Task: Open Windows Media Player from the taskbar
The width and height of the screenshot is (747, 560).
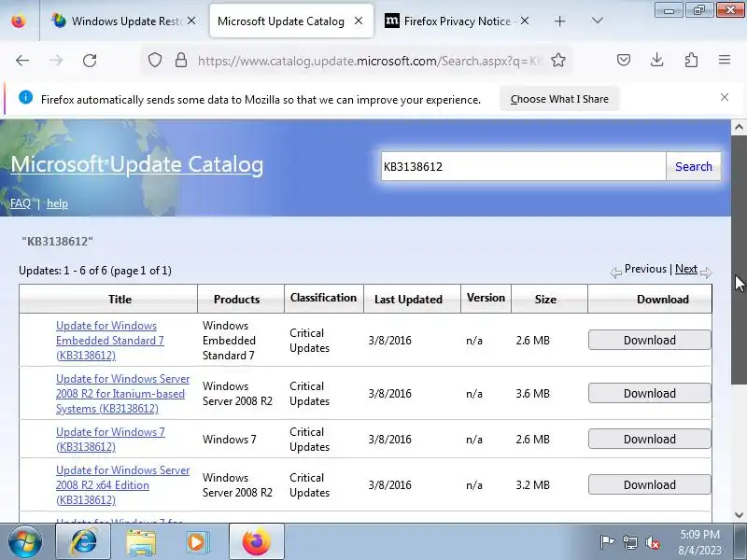Action: [x=196, y=541]
